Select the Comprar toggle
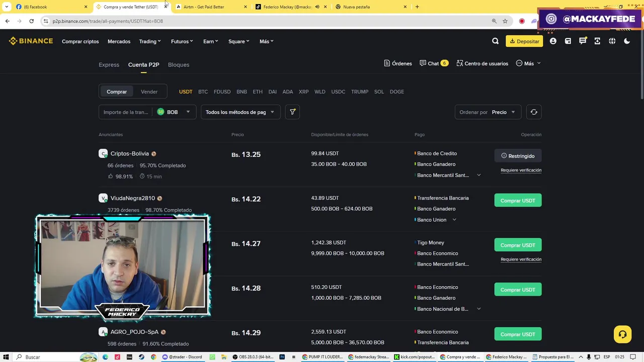Image resolution: width=644 pixels, height=362 pixels. pyautogui.click(x=117, y=92)
